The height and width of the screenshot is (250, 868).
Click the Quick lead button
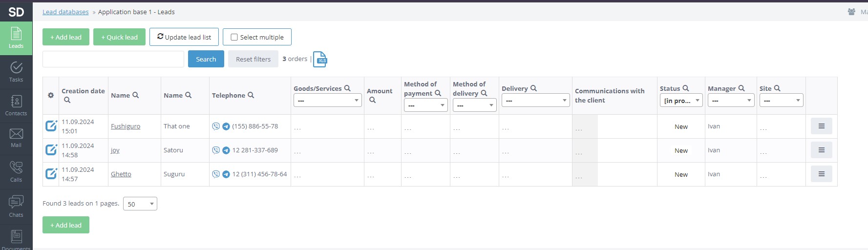[x=119, y=37]
